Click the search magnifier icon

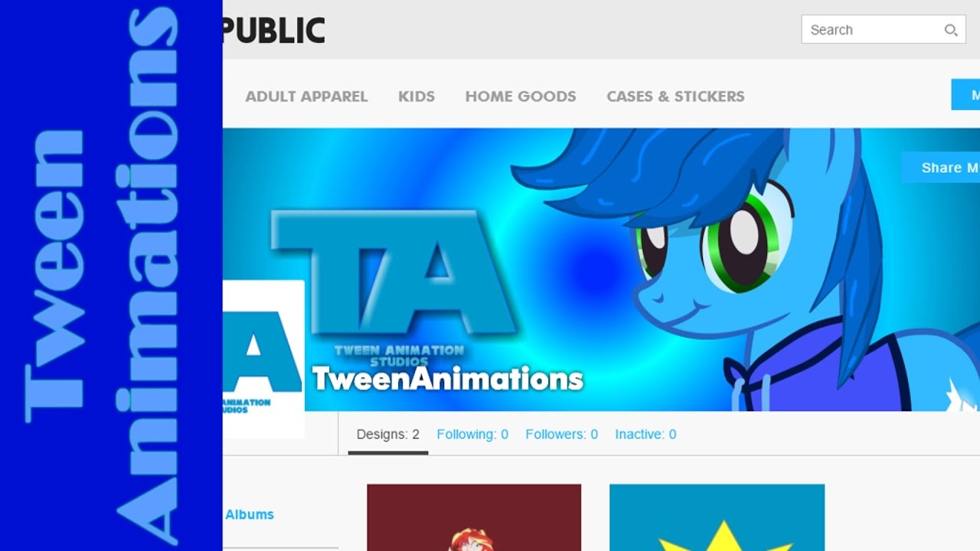(950, 31)
